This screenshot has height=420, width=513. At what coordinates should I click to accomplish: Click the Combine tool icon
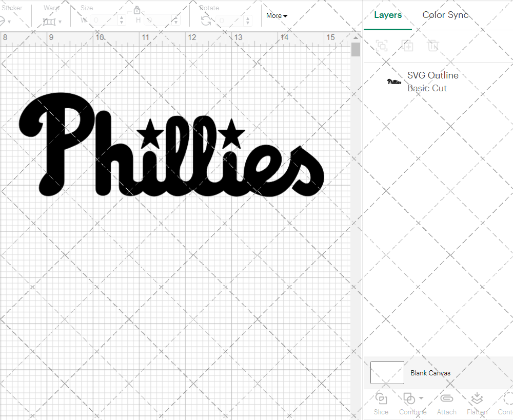coord(409,398)
